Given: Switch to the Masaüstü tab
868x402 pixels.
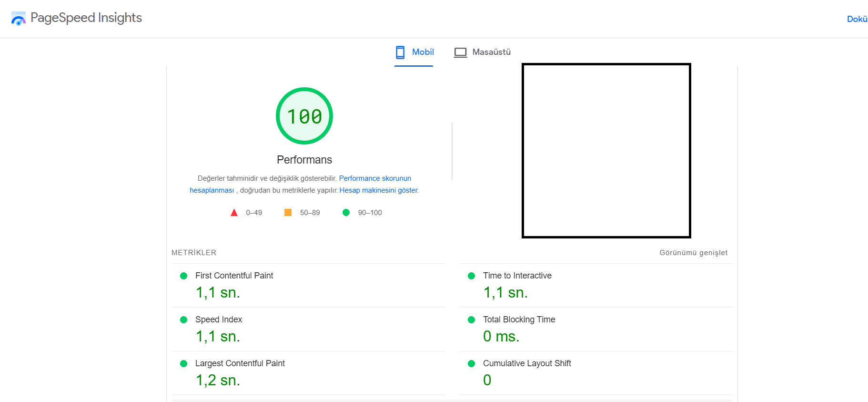Looking at the screenshot, I should pos(482,52).
